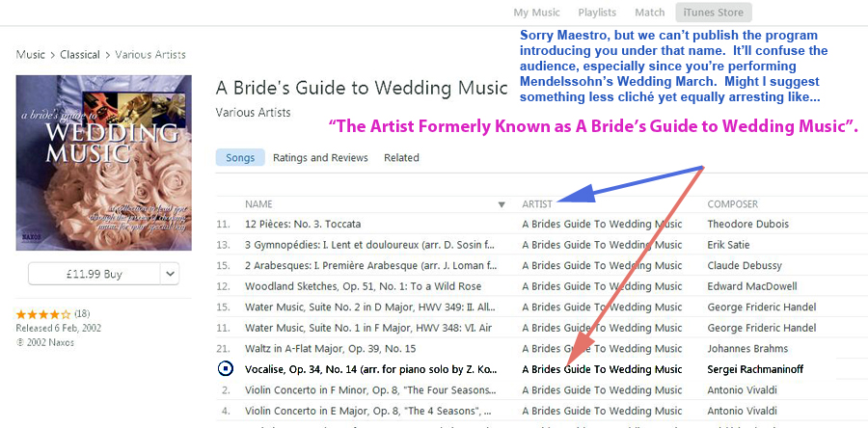Sort by the NAME column header
The image size is (868, 428).
(x=258, y=204)
